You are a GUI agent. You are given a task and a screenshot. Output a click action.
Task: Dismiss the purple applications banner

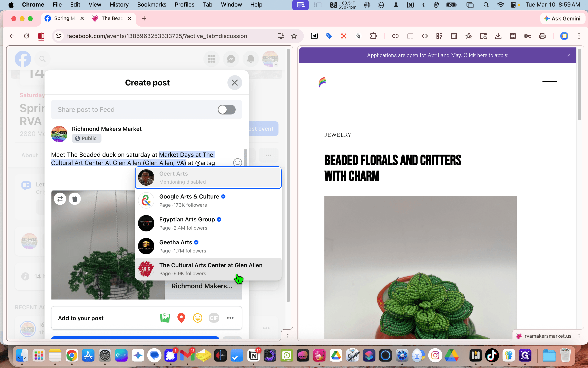pyautogui.click(x=569, y=55)
